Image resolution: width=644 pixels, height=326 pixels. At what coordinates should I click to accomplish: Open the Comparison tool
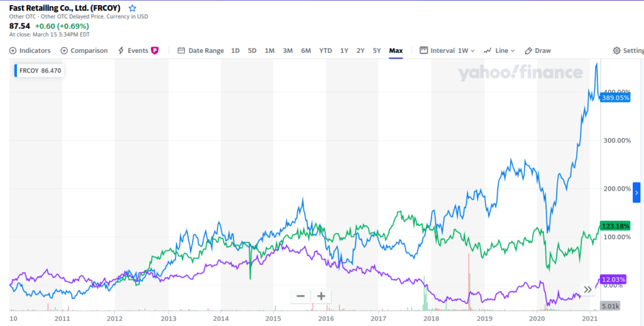pos(84,50)
